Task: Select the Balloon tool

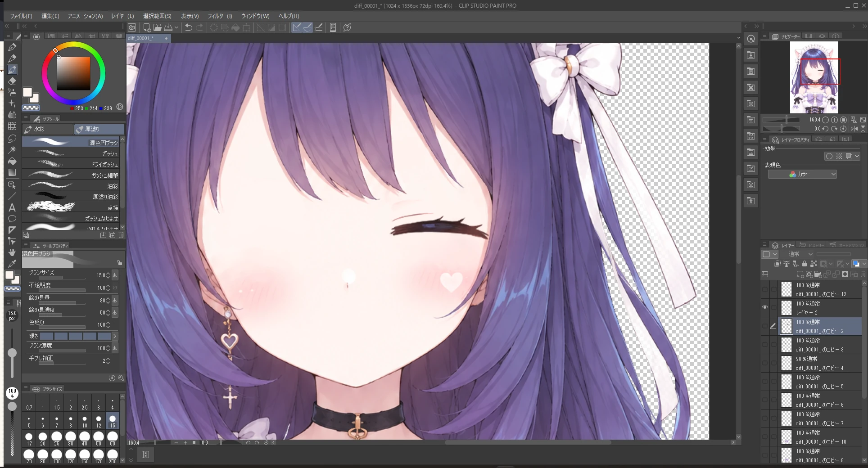Action: [x=12, y=219]
